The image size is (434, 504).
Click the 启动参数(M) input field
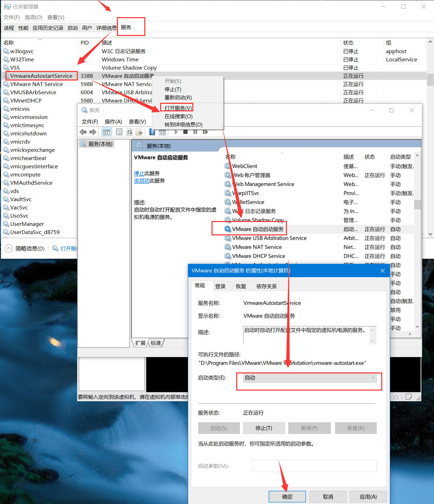(x=314, y=466)
